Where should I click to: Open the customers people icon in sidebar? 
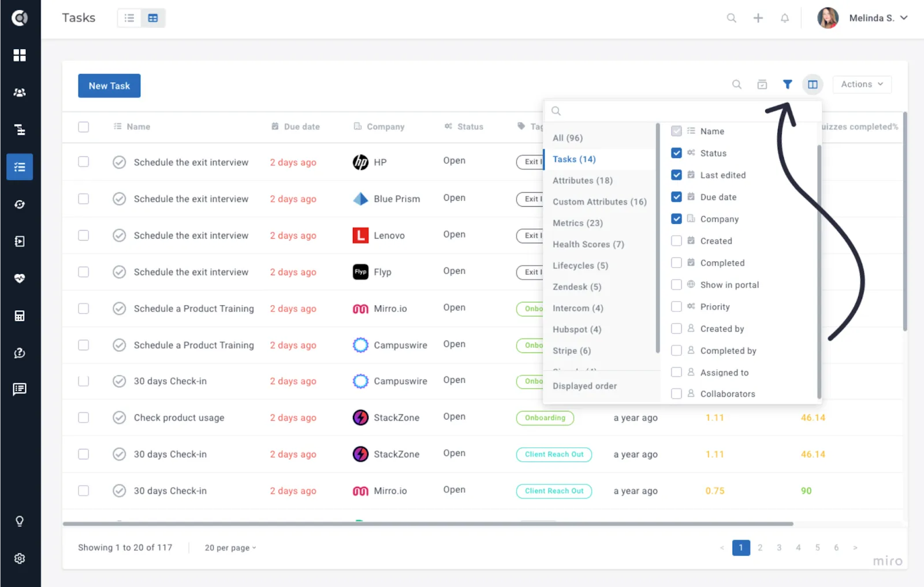20,92
